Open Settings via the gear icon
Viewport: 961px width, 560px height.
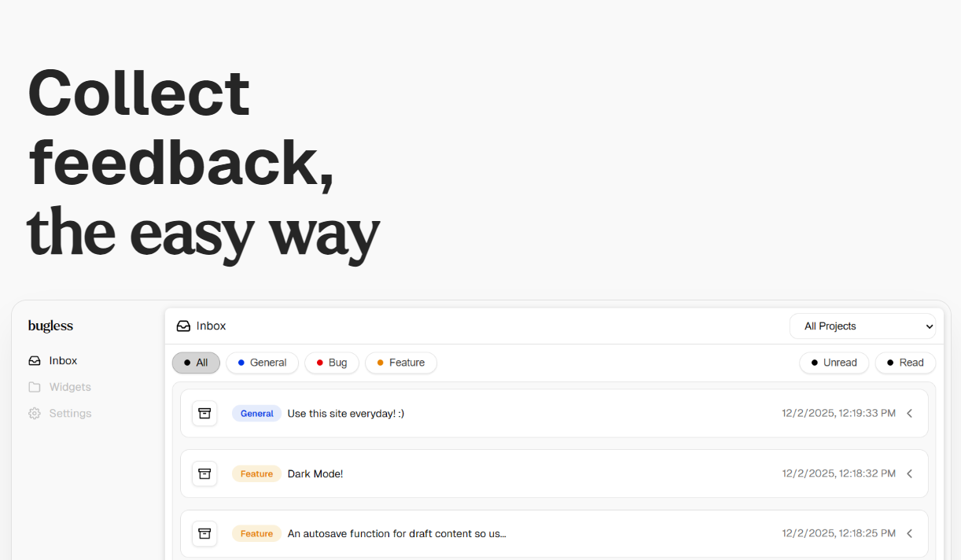(x=35, y=413)
